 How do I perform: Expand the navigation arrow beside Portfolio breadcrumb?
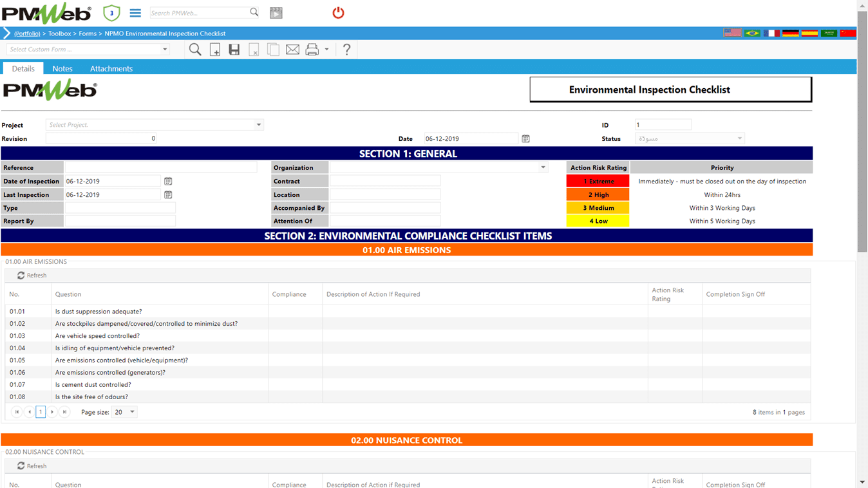click(6, 33)
